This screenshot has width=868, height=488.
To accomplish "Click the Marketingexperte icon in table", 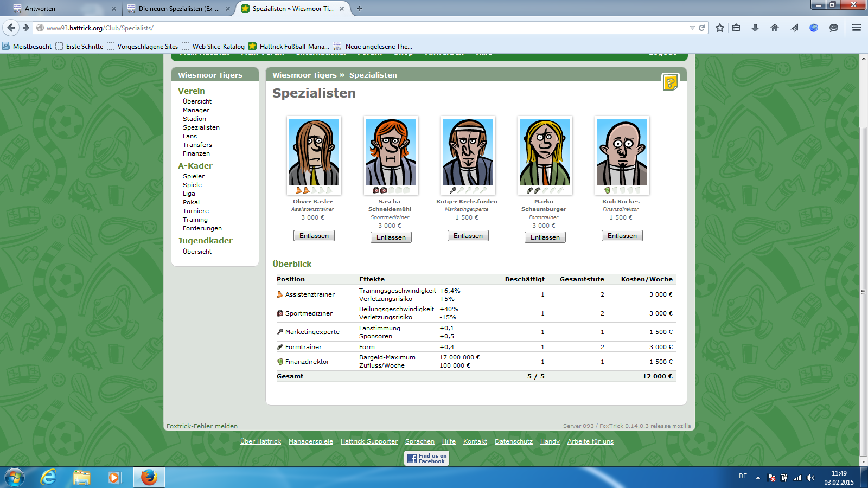I will [x=280, y=332].
